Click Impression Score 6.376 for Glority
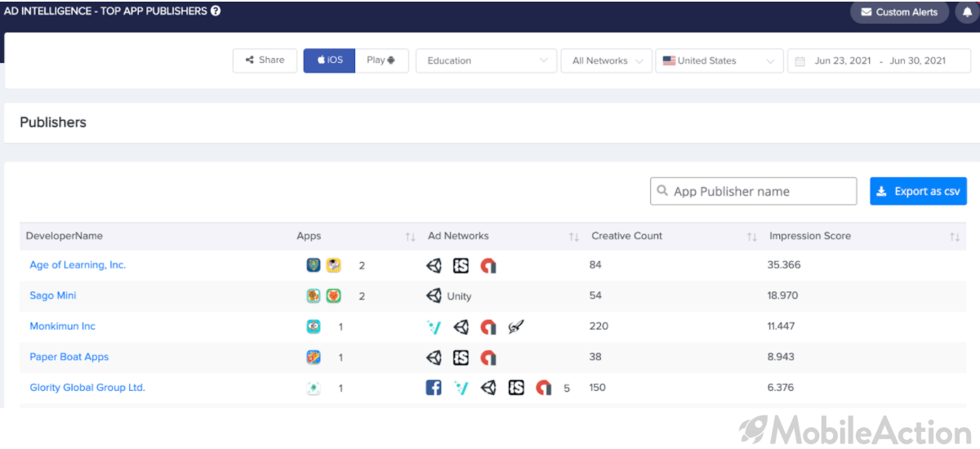 click(x=781, y=388)
